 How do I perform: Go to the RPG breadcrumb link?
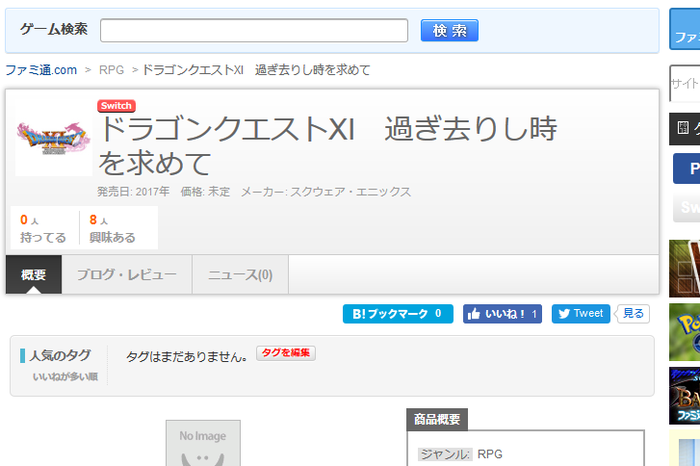112,70
